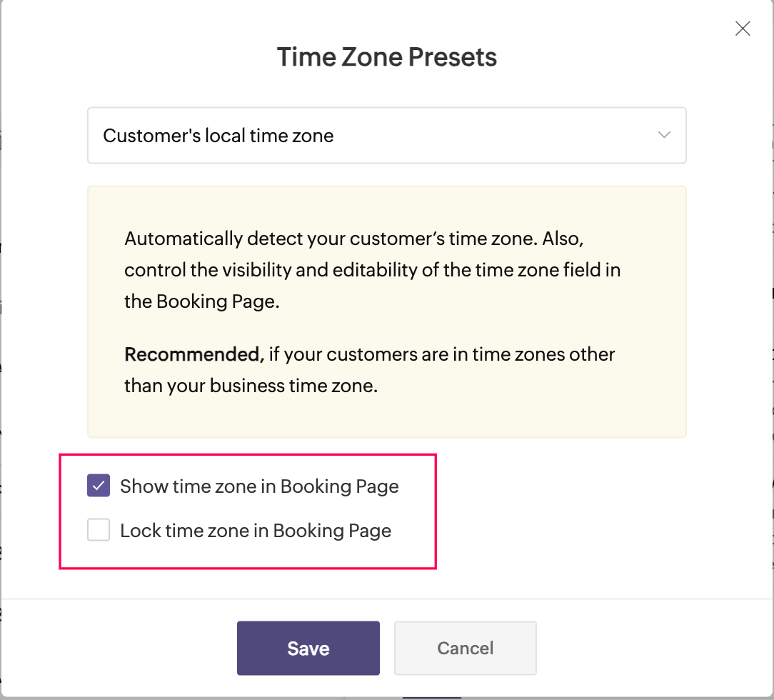The height and width of the screenshot is (700, 774).
Task: Uncheck Show time zone in Booking Page
Action: pyautogui.click(x=99, y=486)
